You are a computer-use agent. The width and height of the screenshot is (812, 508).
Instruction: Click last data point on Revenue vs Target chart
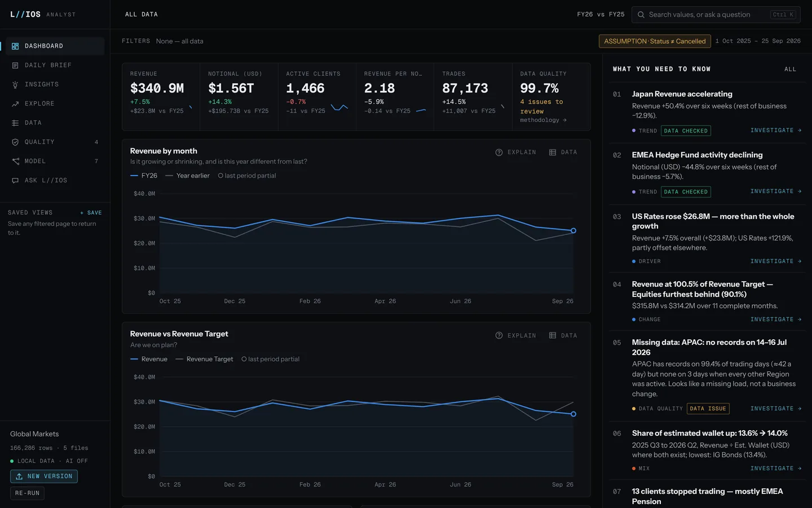click(573, 414)
